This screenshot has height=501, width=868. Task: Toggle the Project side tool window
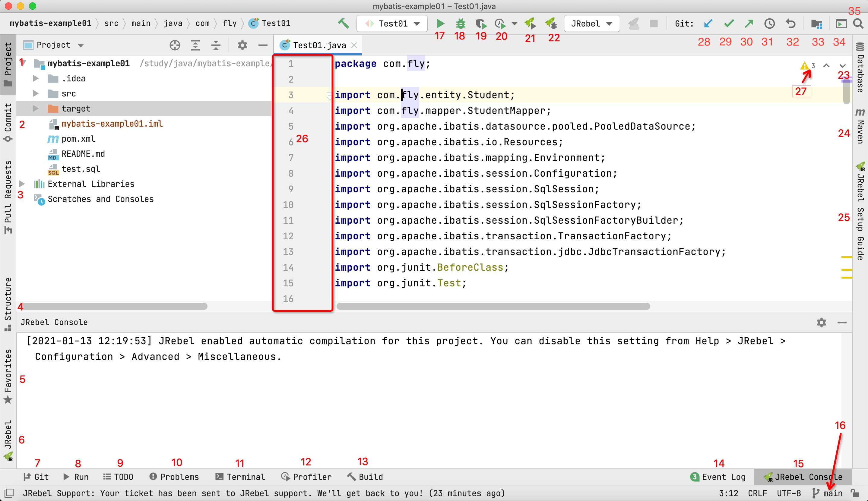(x=8, y=65)
